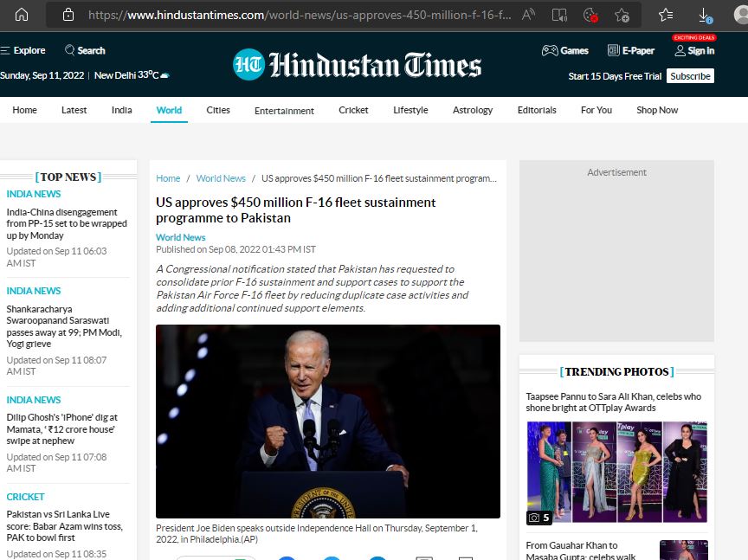Open Taapsee Pannu to Sara Ali Khan photo story
748x560 pixels.
click(x=614, y=402)
